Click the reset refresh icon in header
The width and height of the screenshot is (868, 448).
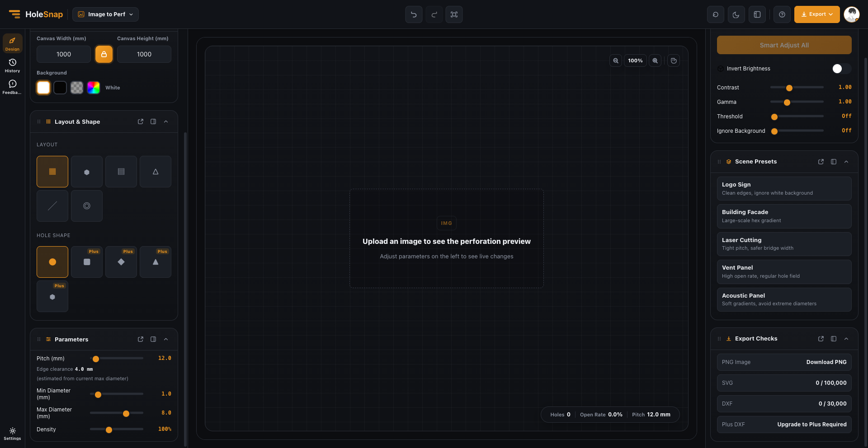pos(715,14)
